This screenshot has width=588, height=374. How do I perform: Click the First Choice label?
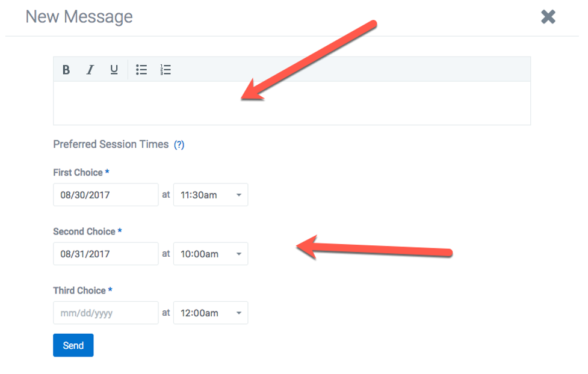pyautogui.click(x=78, y=173)
